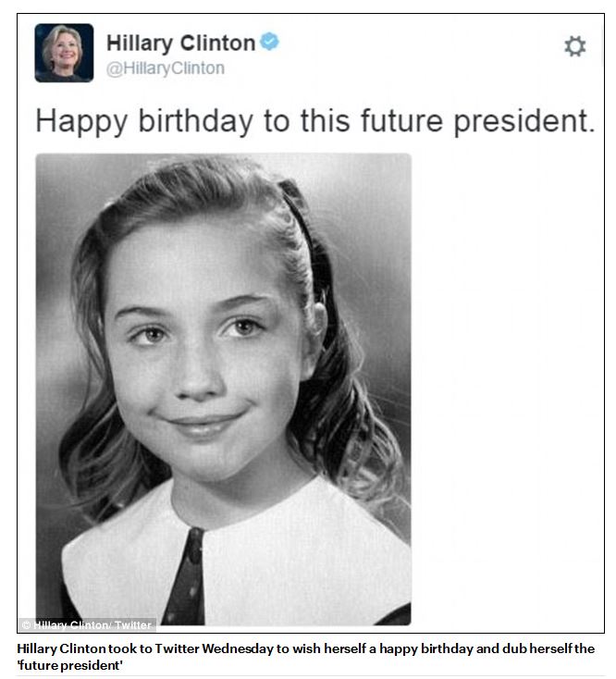
Task: Click 'Hillary Clinton' at the caption start
Action: click(61, 648)
